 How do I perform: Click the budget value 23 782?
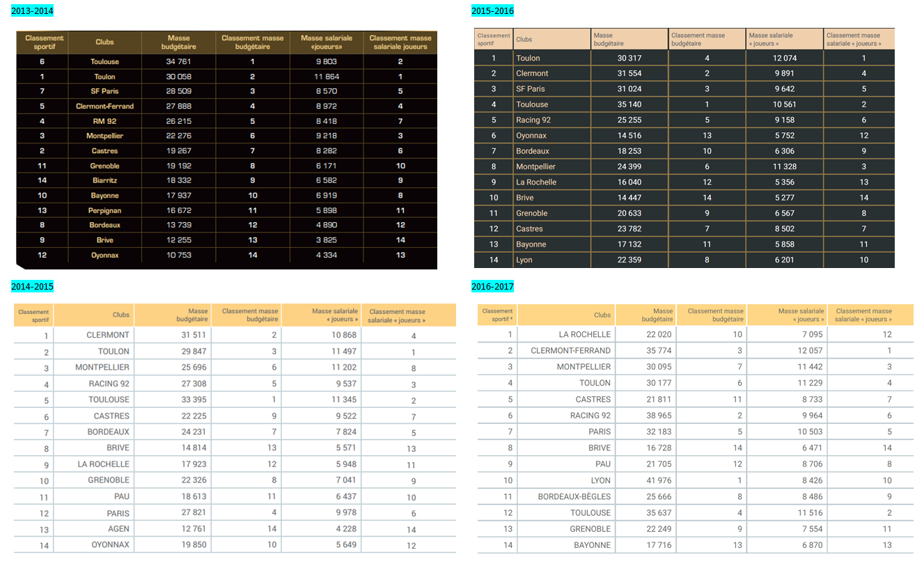629,228
